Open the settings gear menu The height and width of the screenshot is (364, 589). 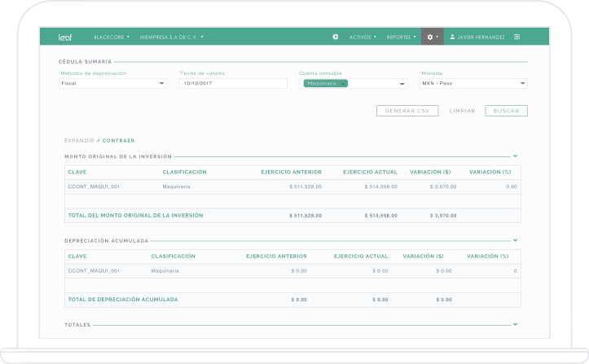432,37
